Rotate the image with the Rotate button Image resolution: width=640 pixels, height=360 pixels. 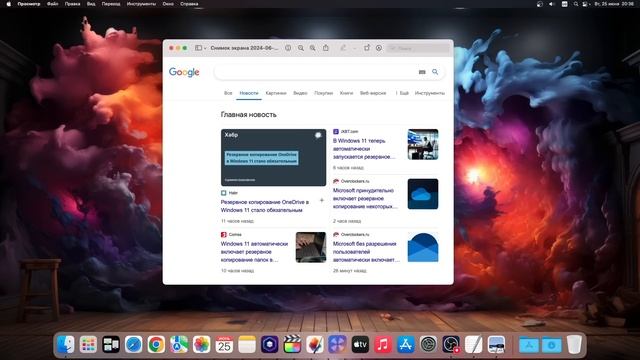367,48
